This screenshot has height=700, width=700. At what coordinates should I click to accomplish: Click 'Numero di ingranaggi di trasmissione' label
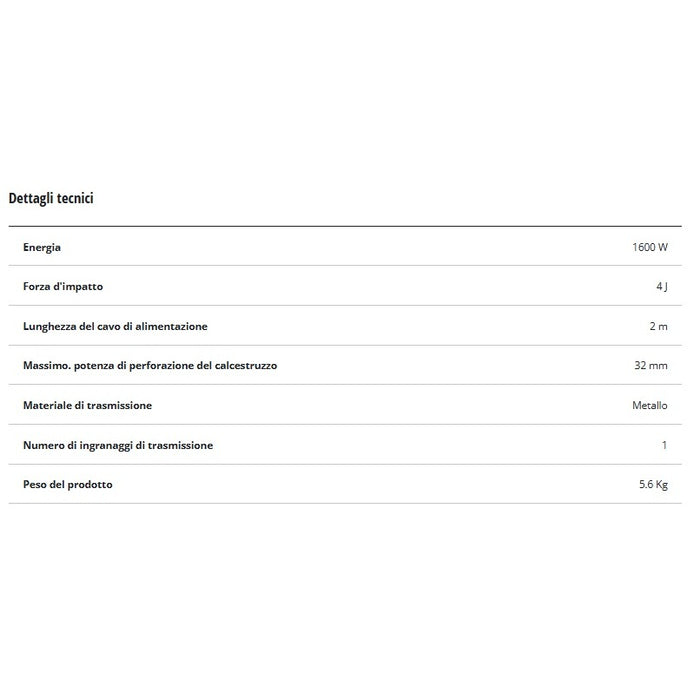(118, 445)
